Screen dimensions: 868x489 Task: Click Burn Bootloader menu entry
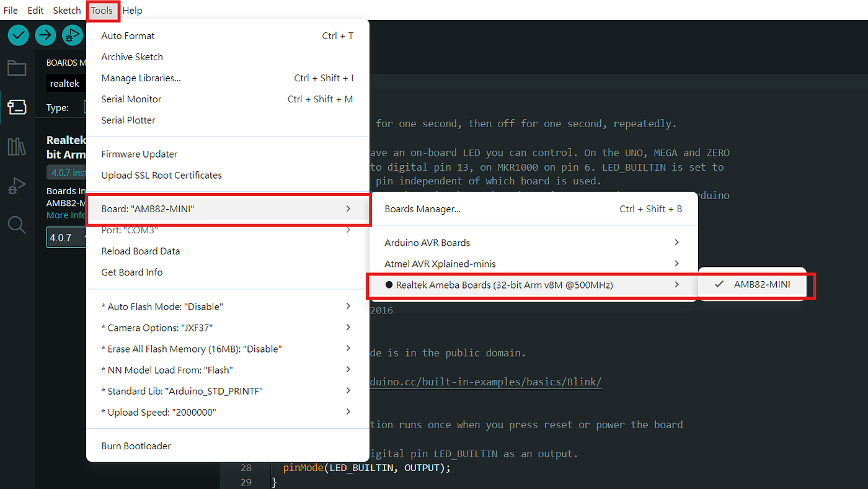228,446
